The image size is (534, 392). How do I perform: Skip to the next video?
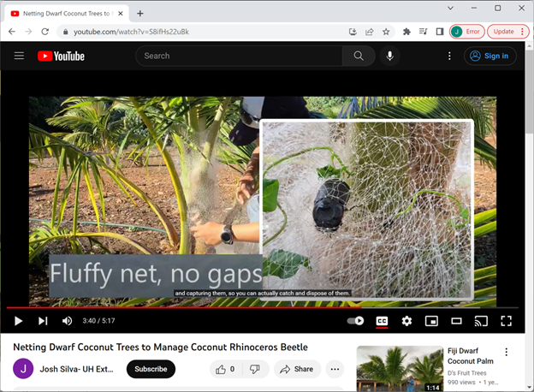(x=43, y=321)
